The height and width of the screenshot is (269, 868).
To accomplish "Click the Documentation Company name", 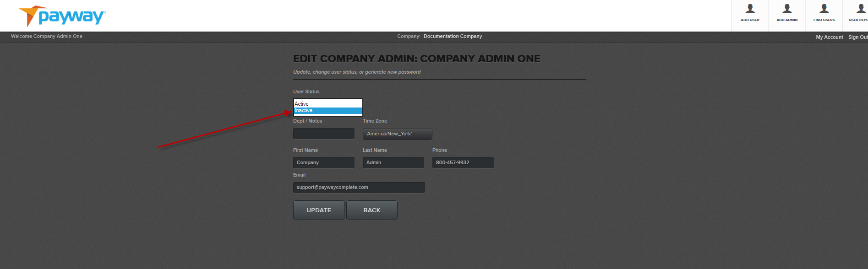I will point(453,36).
